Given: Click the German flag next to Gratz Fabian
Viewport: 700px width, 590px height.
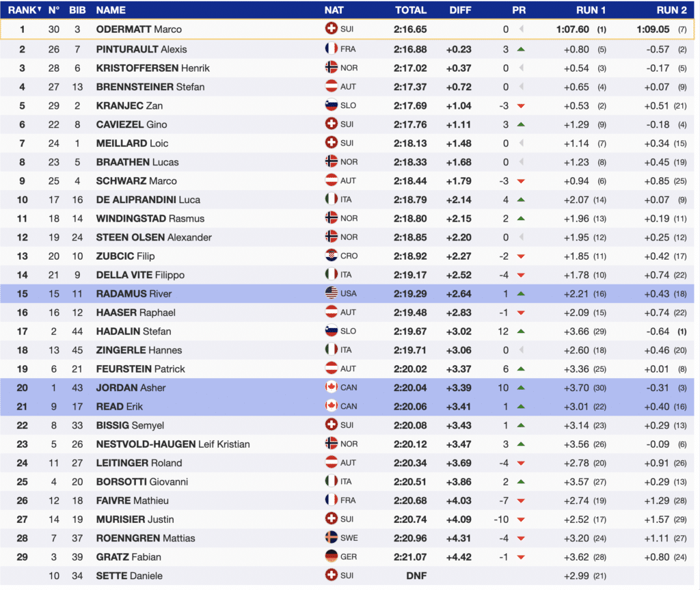Looking at the screenshot, I should pyautogui.click(x=331, y=557).
